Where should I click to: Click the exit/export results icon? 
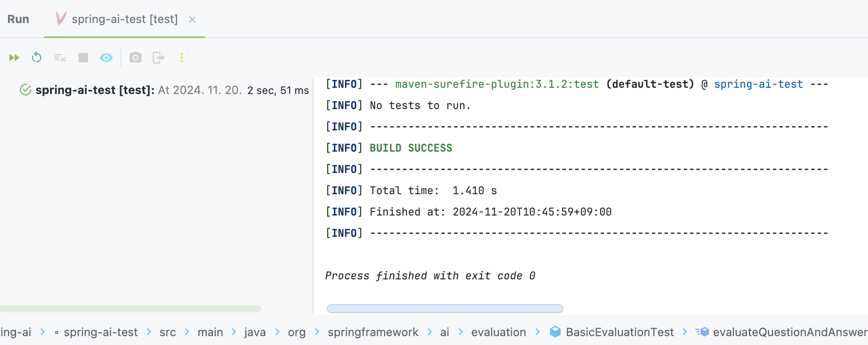pos(158,58)
